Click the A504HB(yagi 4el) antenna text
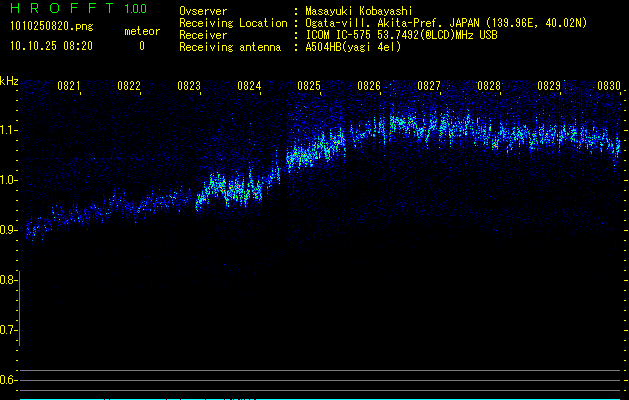The width and height of the screenshot is (629, 400). coord(353,47)
